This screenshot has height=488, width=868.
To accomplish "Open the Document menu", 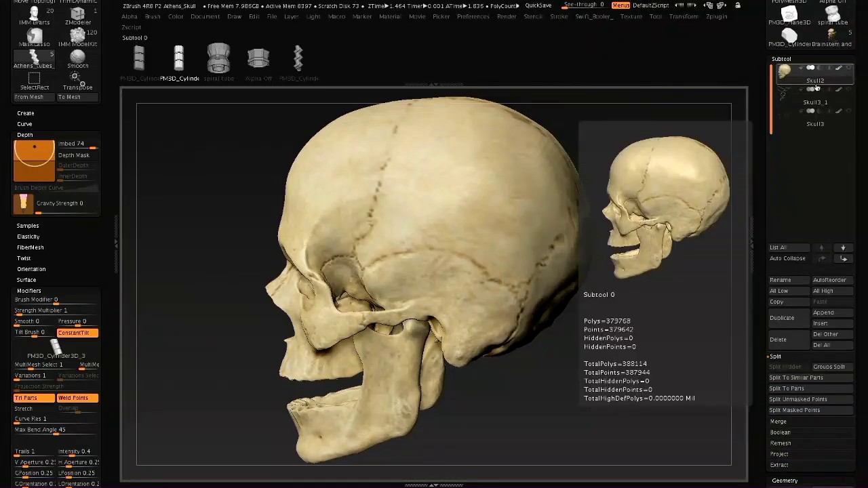I will pos(205,16).
